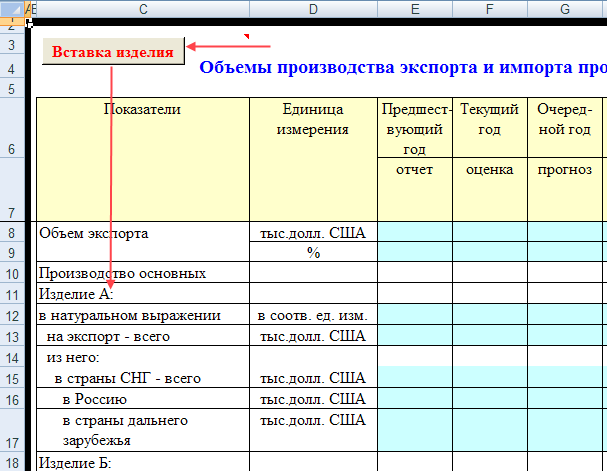607x471 pixels.
Task: Click the 'Единица измерения' header cell
Action: pos(313,159)
